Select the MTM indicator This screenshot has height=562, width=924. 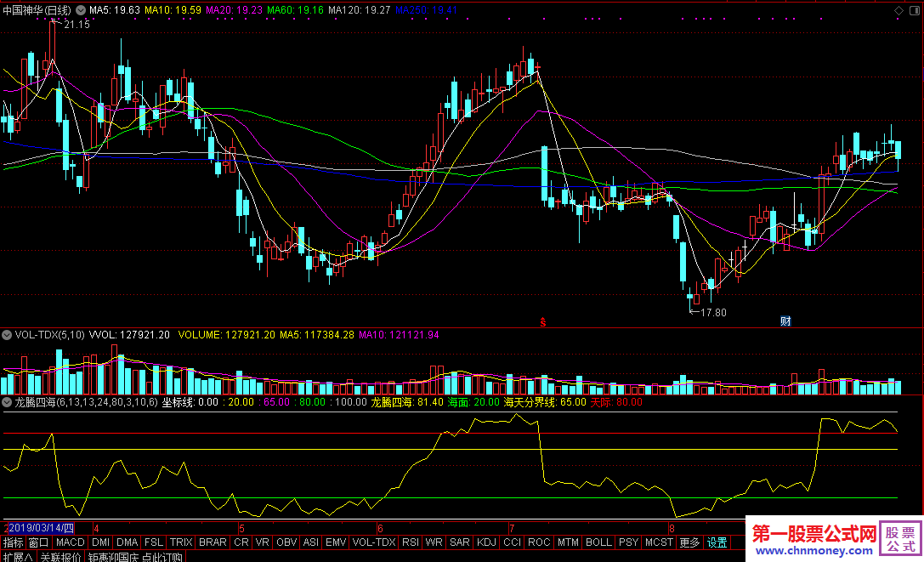568,542
